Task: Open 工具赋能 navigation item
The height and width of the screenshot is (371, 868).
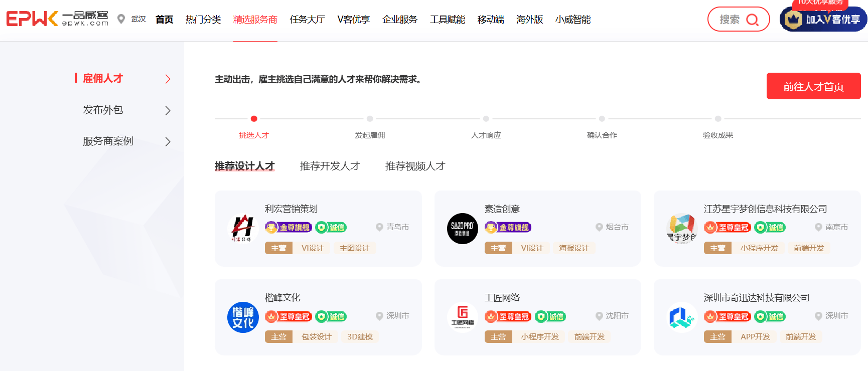Action: tap(448, 19)
